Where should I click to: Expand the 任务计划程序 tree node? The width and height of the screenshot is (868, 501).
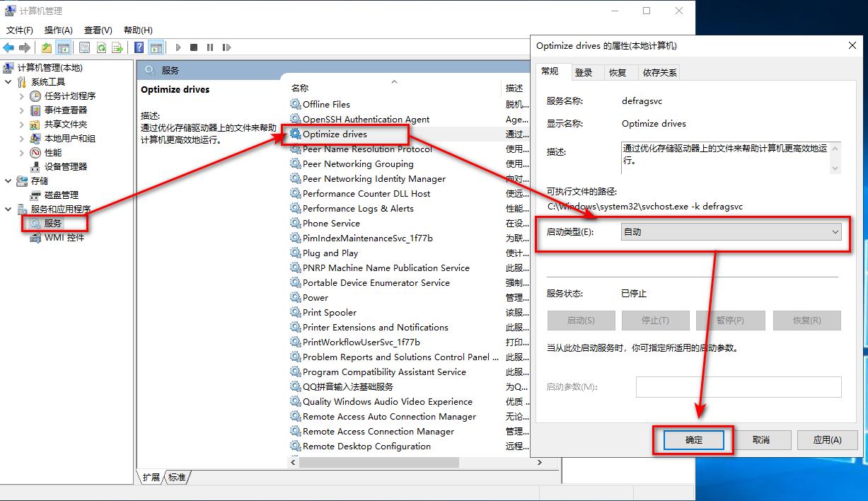click(21, 96)
